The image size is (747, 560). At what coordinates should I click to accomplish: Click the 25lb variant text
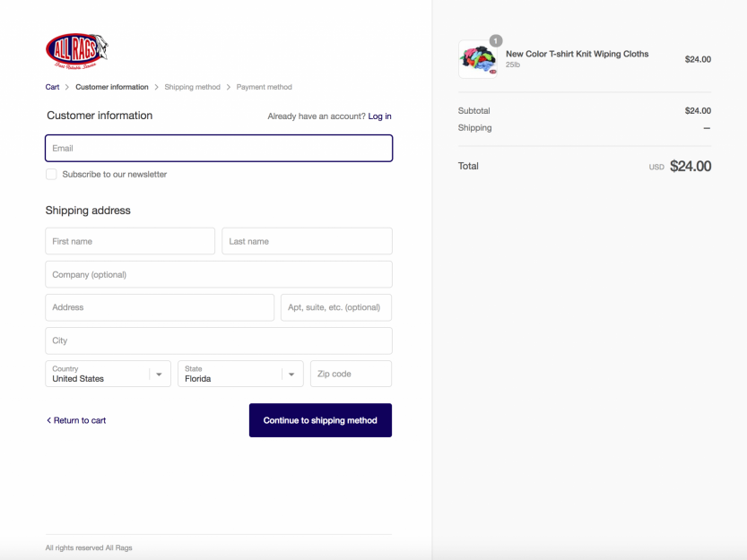tap(513, 65)
